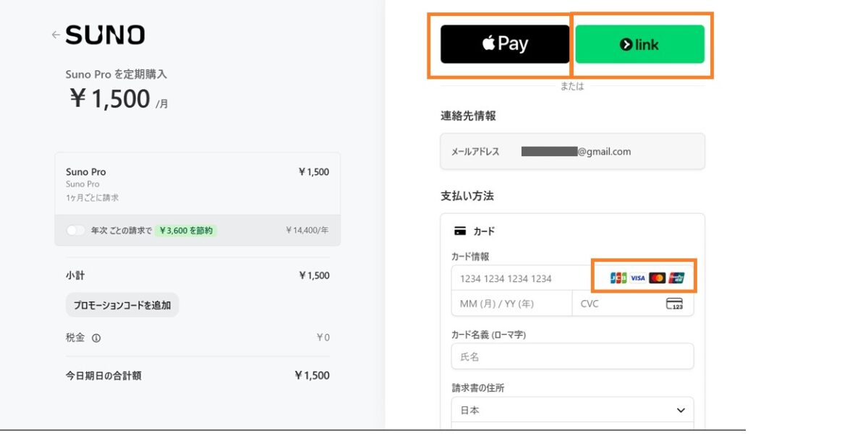
Task: Click the SUNO logo
Action: pos(105,35)
